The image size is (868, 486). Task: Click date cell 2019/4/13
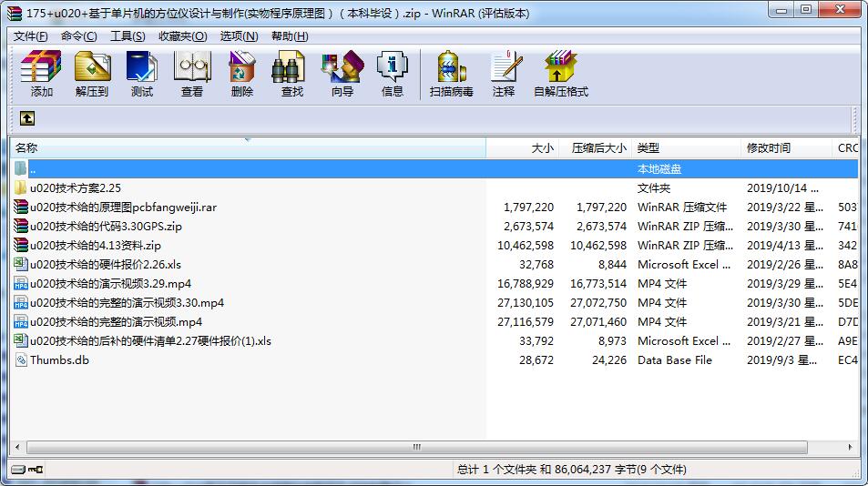tap(785, 245)
